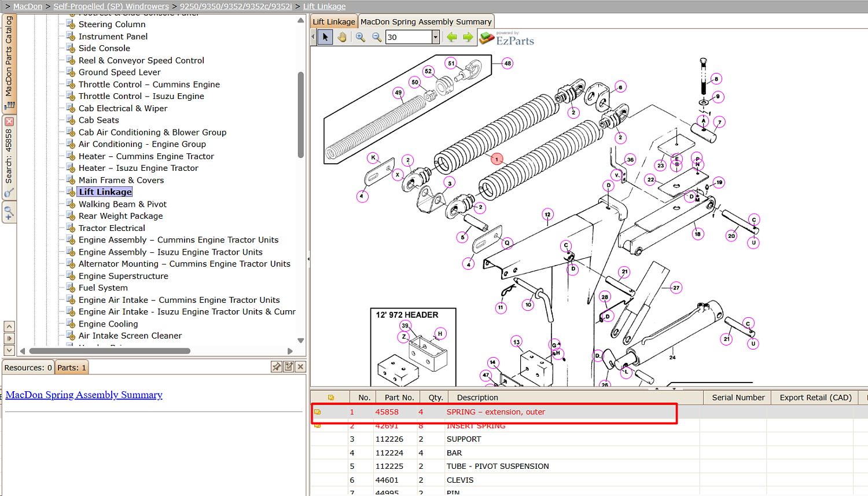Select Walking Beam & Pivot in the tree
Viewport: 868px width, 496px height.
point(123,204)
